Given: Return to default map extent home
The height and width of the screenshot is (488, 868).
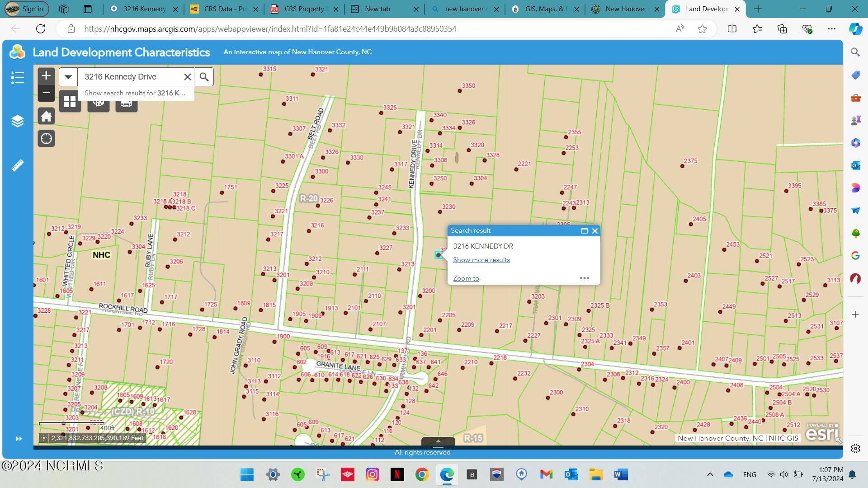Looking at the screenshot, I should 46,116.
